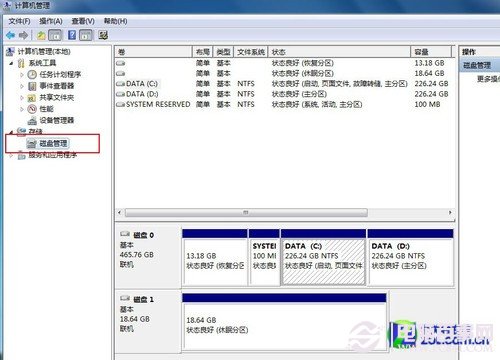The height and width of the screenshot is (360, 500).
Task: Select the DATA (C:) partition block
Action: 323,257
